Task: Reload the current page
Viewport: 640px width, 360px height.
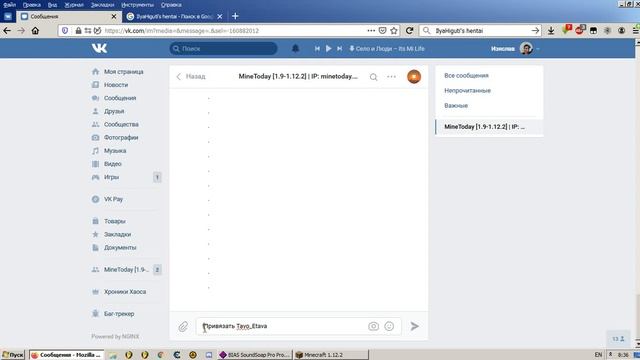Action: click(409, 31)
